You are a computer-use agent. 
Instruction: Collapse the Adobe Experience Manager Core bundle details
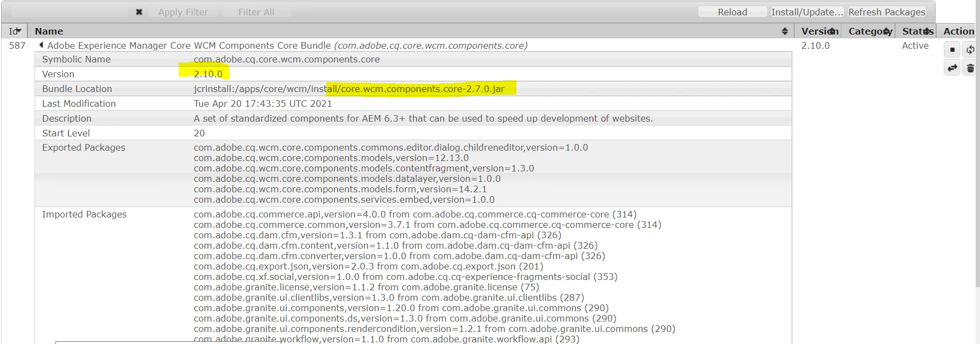coord(41,45)
